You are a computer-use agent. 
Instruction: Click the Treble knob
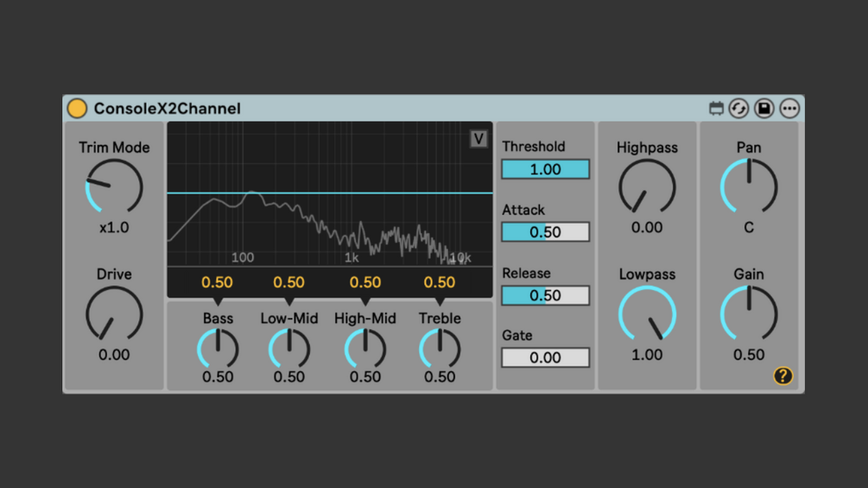440,349
